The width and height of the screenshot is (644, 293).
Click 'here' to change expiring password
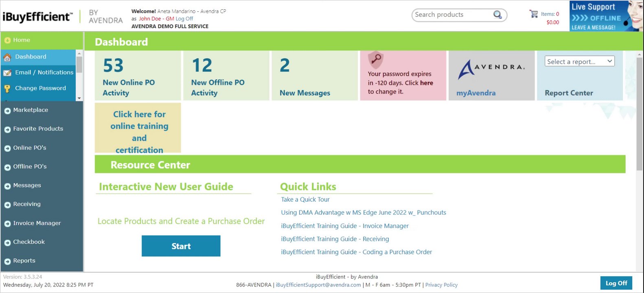pos(427,83)
